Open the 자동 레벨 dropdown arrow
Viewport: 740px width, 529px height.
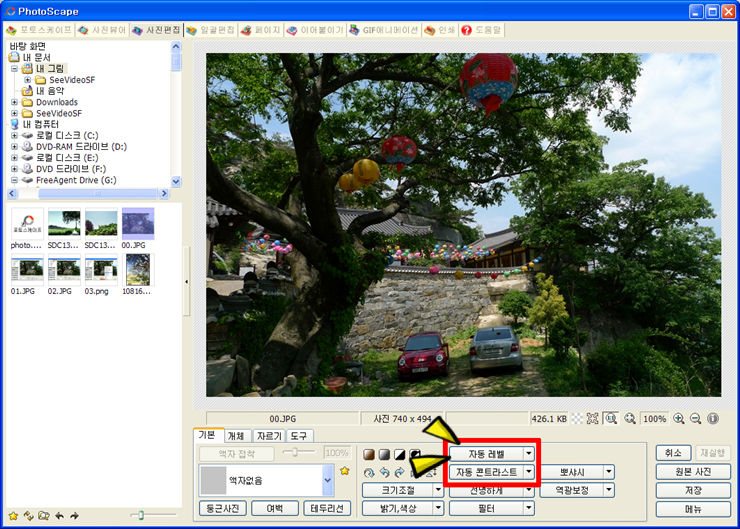529,454
